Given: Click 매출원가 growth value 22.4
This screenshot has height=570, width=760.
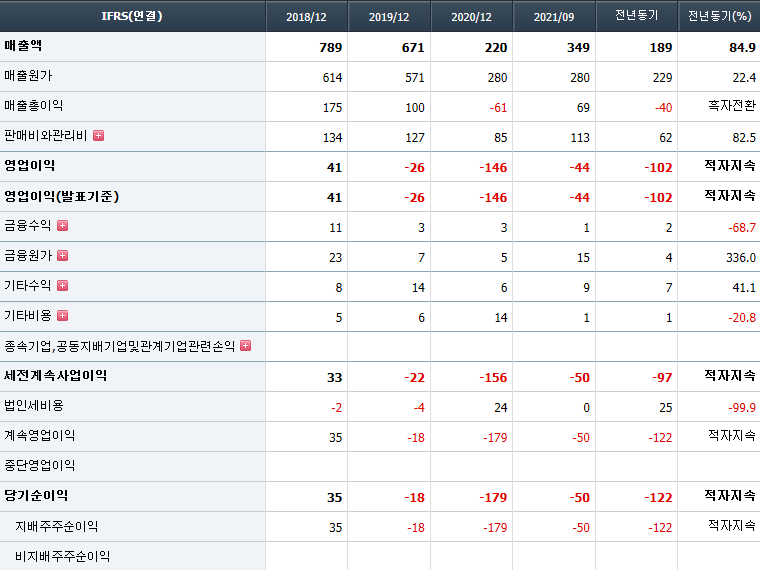Looking at the screenshot, I should [744, 78].
